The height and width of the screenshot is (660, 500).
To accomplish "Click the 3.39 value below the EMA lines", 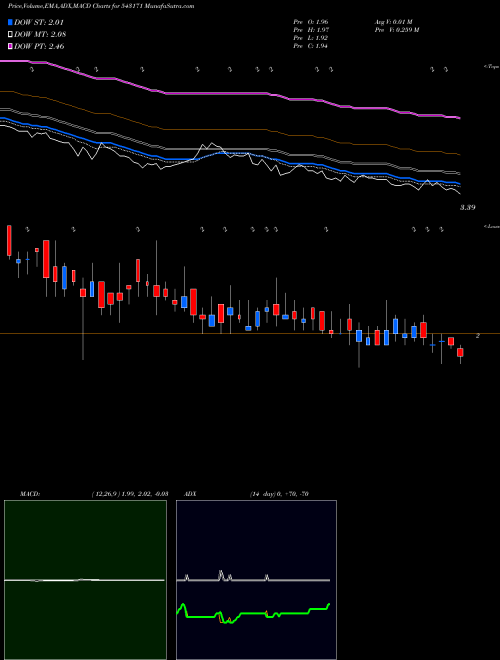I will pyautogui.click(x=468, y=208).
